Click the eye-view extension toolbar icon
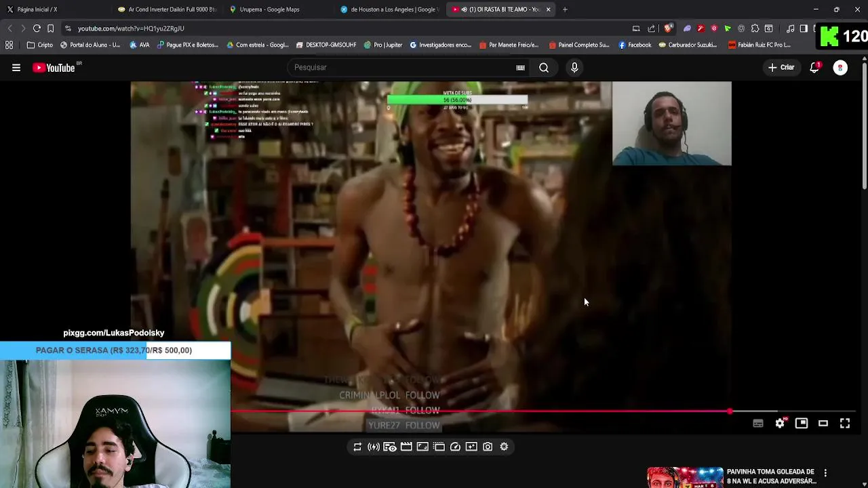Screen dimensions: 868x488 tap(390, 447)
